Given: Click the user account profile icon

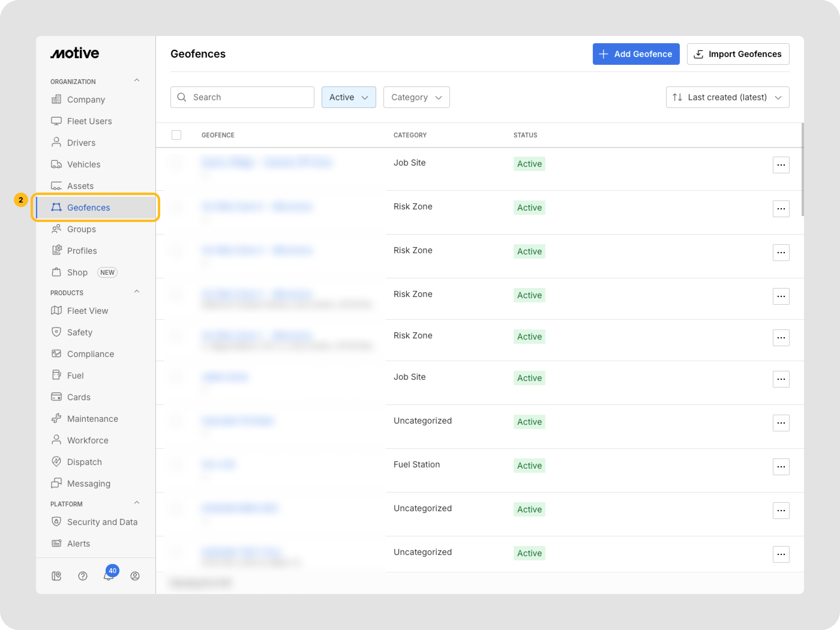Looking at the screenshot, I should 135,576.
